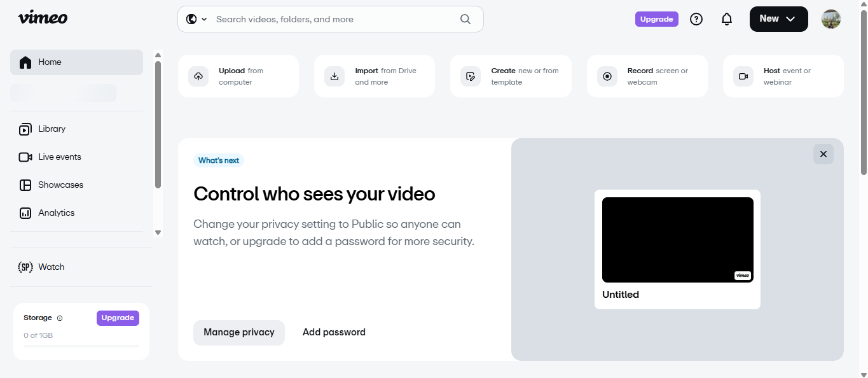Open notifications via the bell icon
868x378 pixels.
(x=726, y=19)
